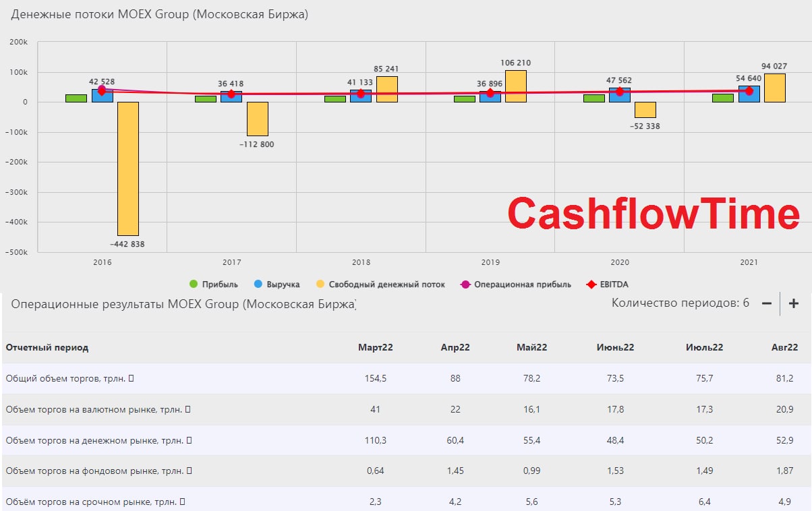Toggle the Выручка series in legend
Viewport: 812px width, 511px height.
[278, 284]
